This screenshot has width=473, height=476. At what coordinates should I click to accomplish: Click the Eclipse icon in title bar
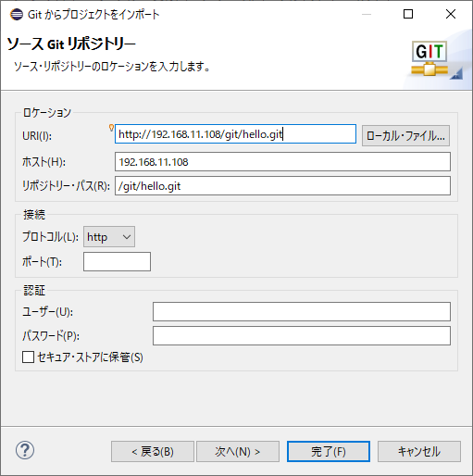(x=17, y=15)
